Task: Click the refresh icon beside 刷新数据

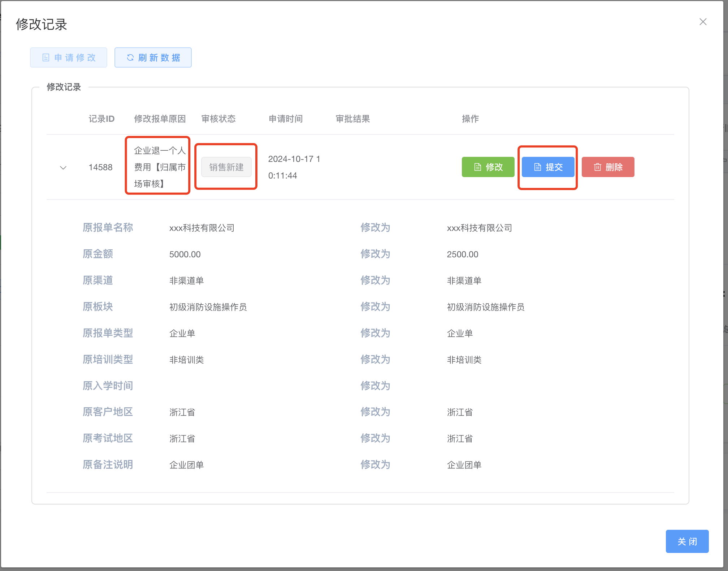Action: click(130, 57)
